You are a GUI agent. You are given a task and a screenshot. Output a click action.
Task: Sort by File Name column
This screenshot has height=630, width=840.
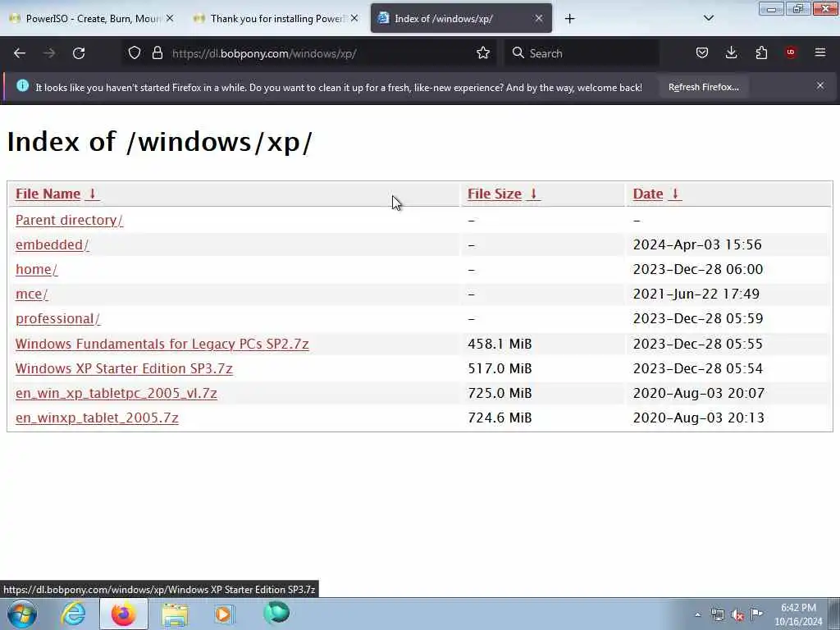coord(57,194)
